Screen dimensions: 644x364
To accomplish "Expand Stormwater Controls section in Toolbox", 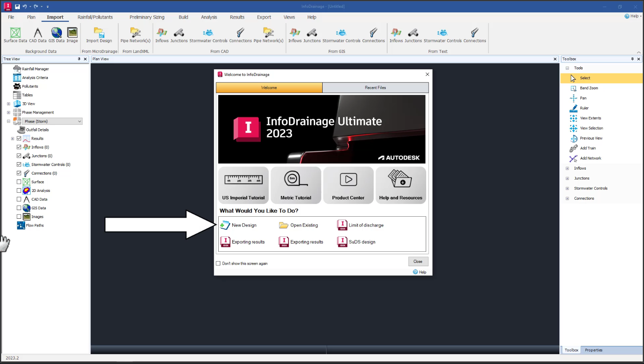I will (567, 188).
